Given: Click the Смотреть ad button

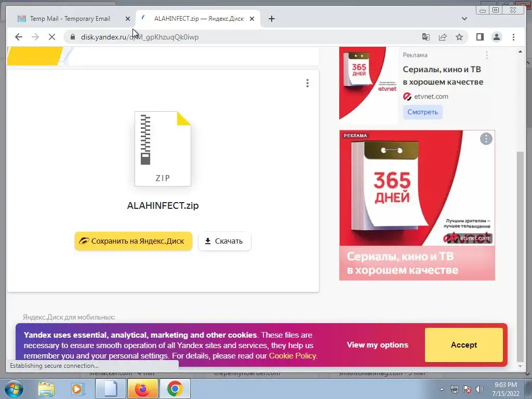Looking at the screenshot, I should 422,112.
